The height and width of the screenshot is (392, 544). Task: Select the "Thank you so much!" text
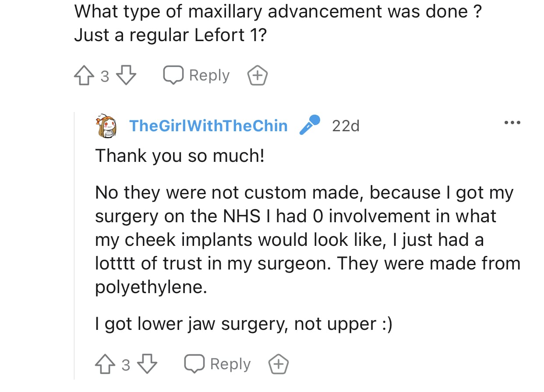180,156
